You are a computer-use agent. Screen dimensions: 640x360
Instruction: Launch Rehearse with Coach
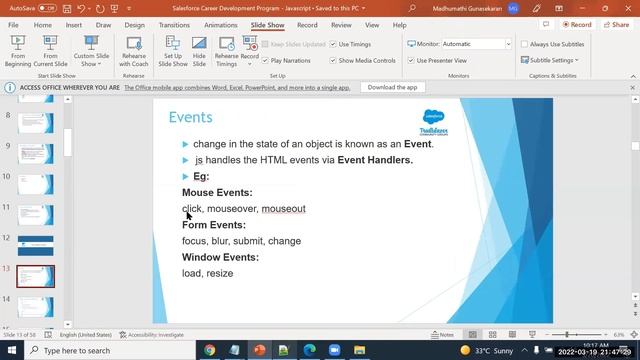134,51
